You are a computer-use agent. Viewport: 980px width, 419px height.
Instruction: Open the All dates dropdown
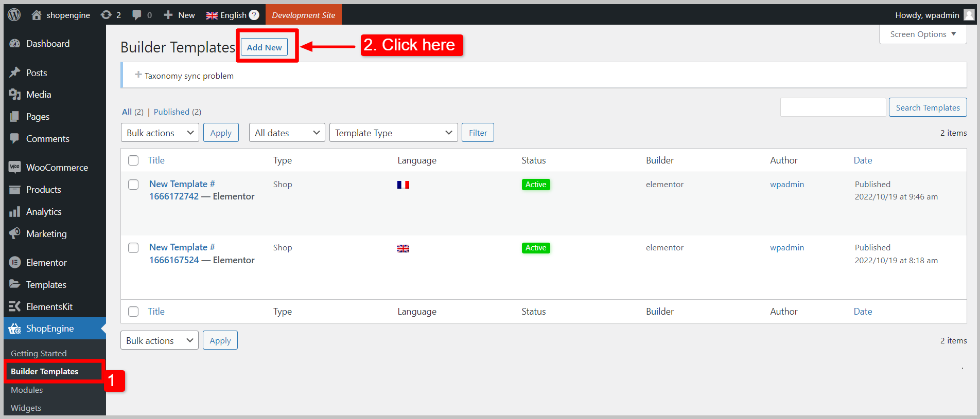[287, 133]
